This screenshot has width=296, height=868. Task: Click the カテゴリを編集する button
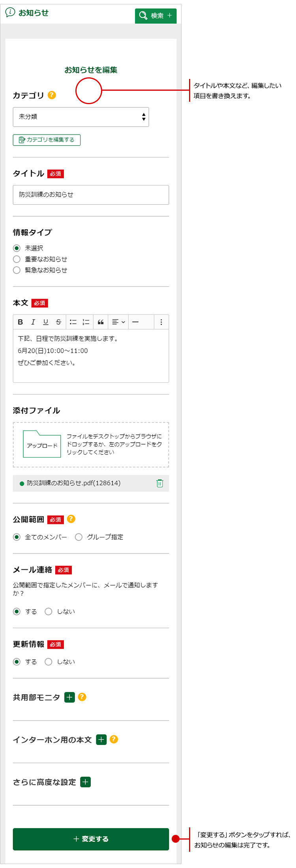pyautogui.click(x=47, y=140)
